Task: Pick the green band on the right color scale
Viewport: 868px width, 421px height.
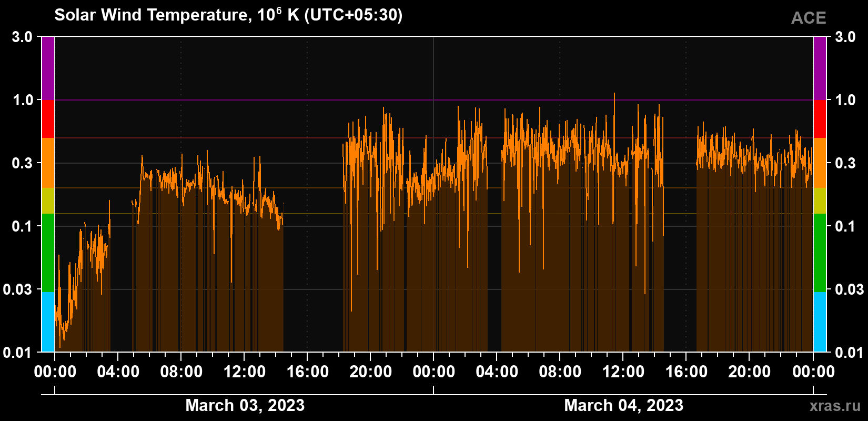Action: pos(820,253)
